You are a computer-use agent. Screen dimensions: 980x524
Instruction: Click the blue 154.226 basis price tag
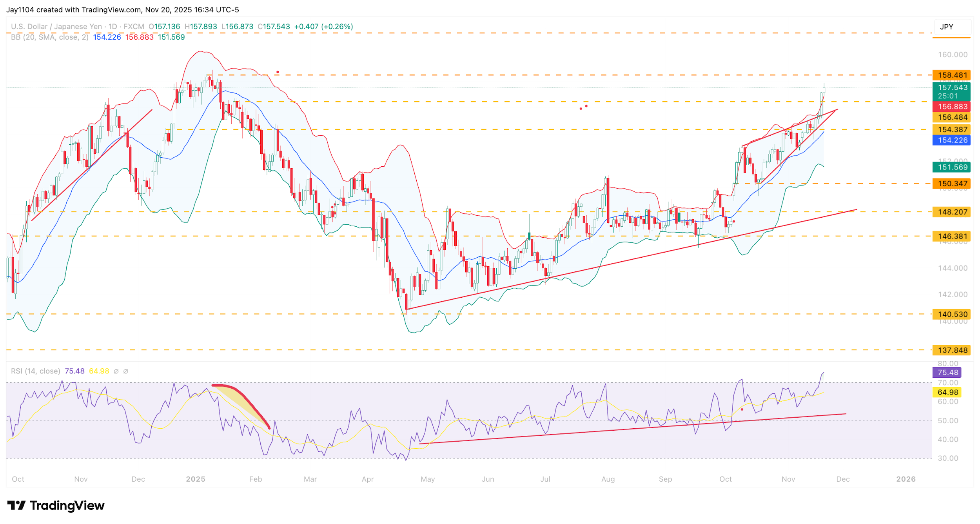951,140
